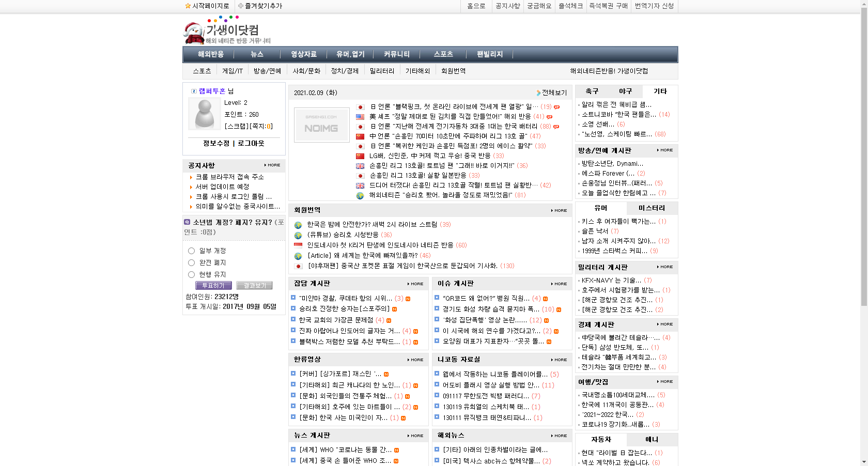Open the 스크랩 link in profile box
This screenshot has width=868, height=466.
[236, 127]
